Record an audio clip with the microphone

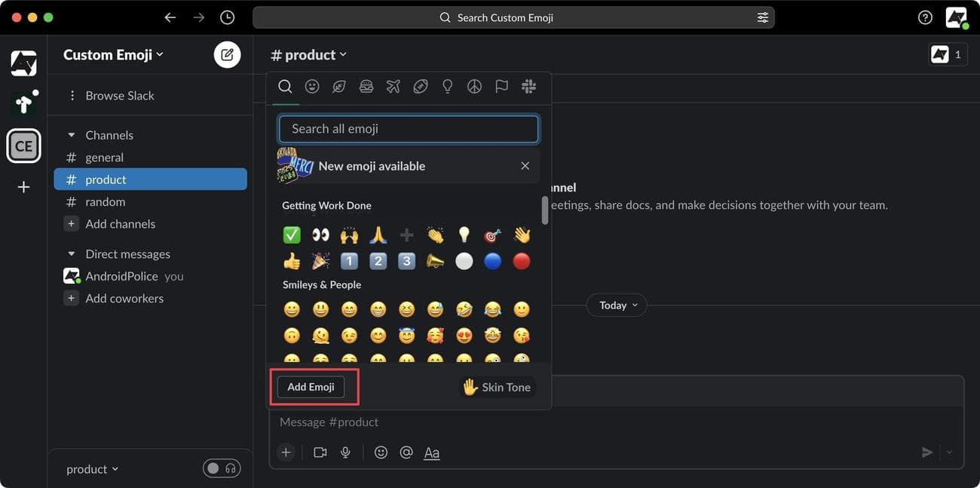pos(345,452)
